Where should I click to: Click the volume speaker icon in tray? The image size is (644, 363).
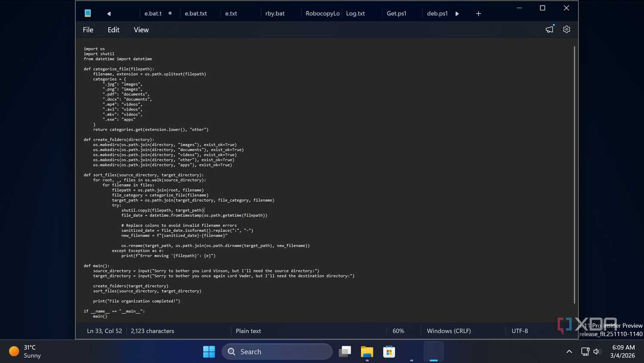click(x=596, y=351)
